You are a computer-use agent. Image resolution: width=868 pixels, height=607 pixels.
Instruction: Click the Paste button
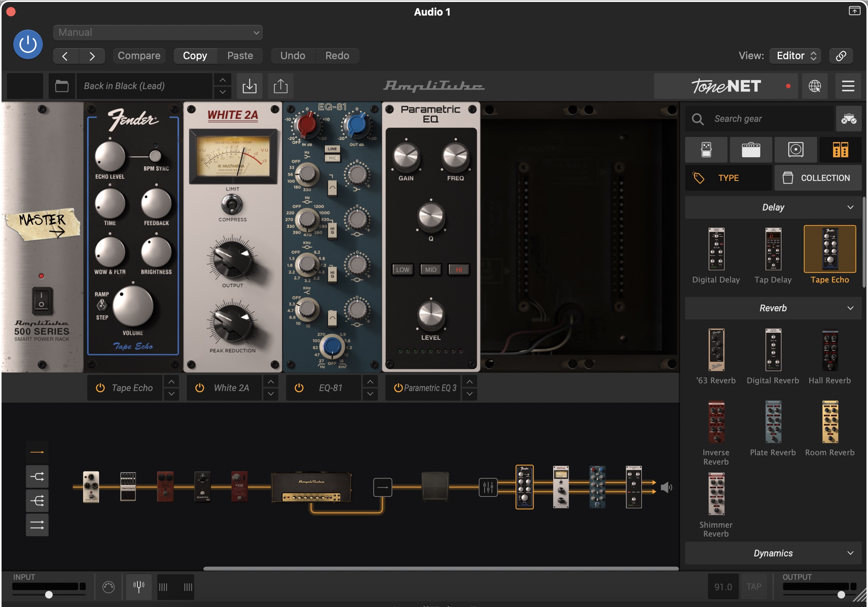point(240,56)
